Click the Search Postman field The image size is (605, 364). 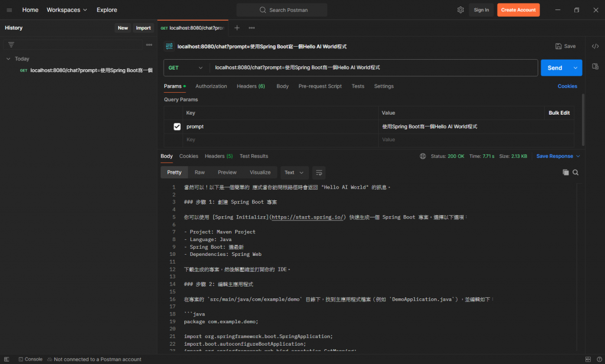tap(282, 10)
